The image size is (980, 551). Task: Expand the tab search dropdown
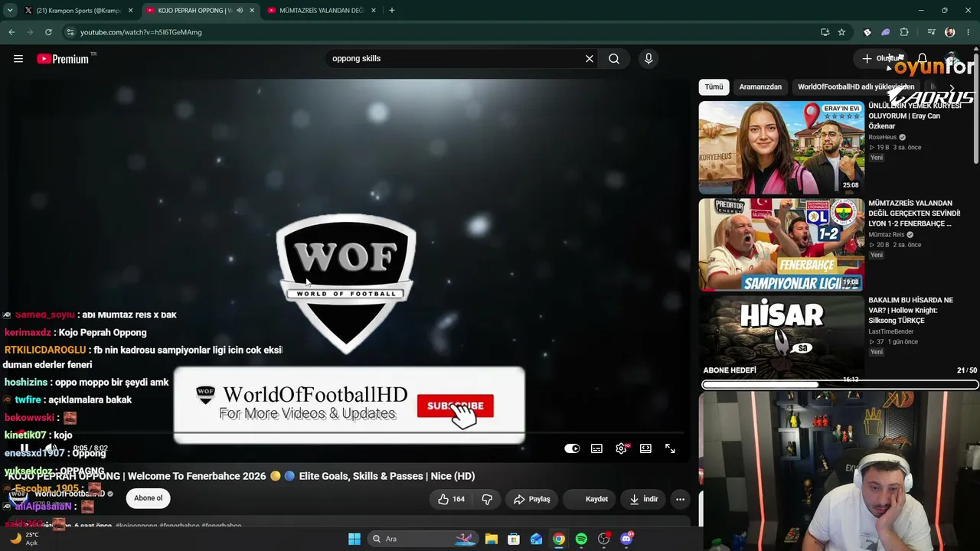tap(10, 11)
